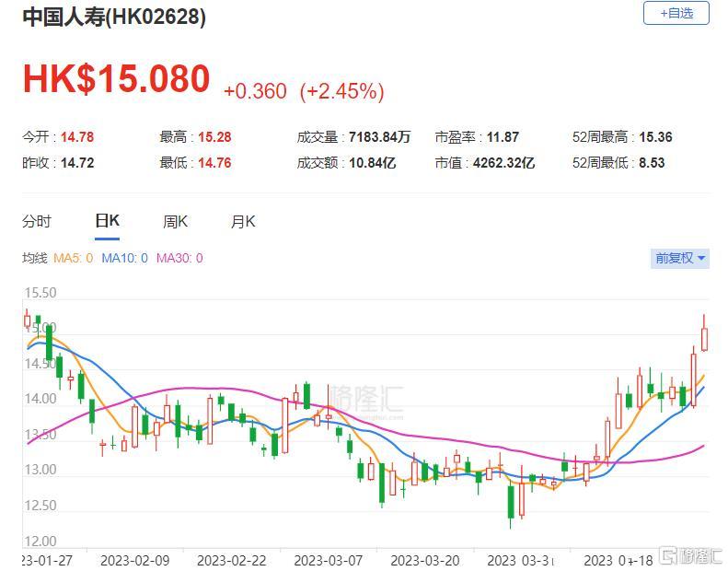Click the MA30 moving average label
The height and width of the screenshot is (571, 728).
[x=179, y=258]
